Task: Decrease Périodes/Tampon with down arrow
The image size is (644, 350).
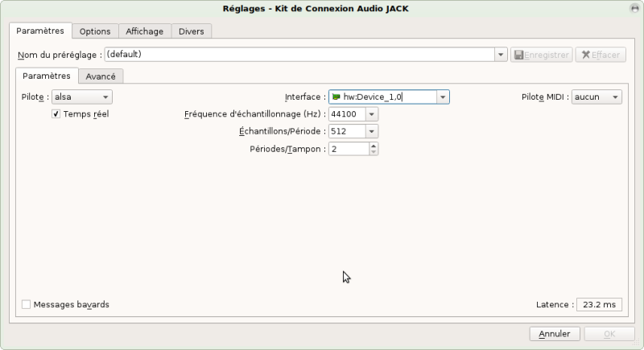Action: pos(373,152)
